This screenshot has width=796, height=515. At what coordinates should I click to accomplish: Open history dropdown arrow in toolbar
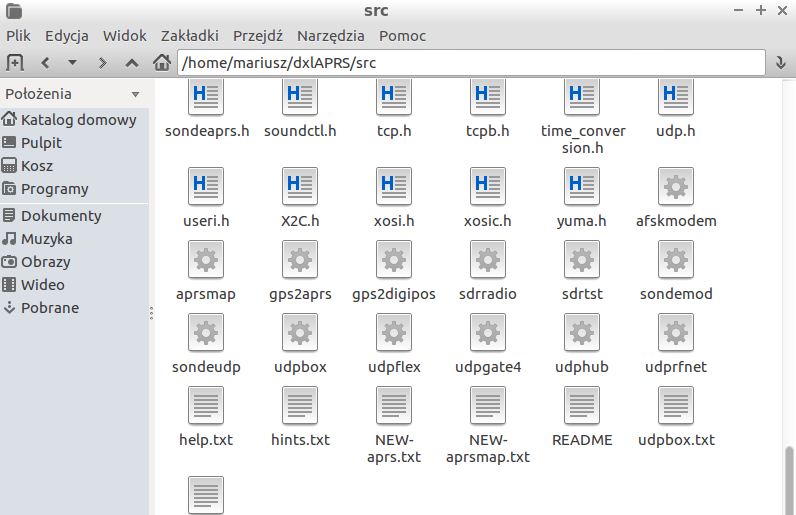tap(73, 62)
